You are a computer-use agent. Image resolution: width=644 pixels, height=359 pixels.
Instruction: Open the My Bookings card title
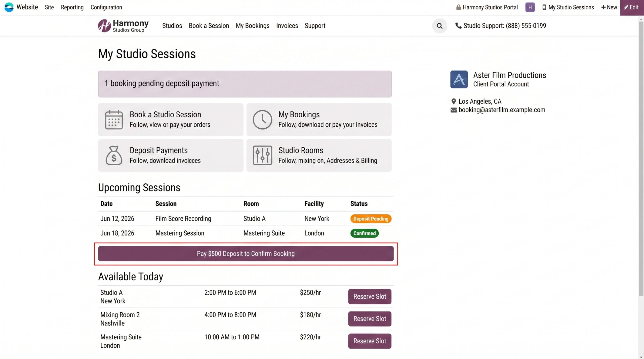click(x=299, y=115)
